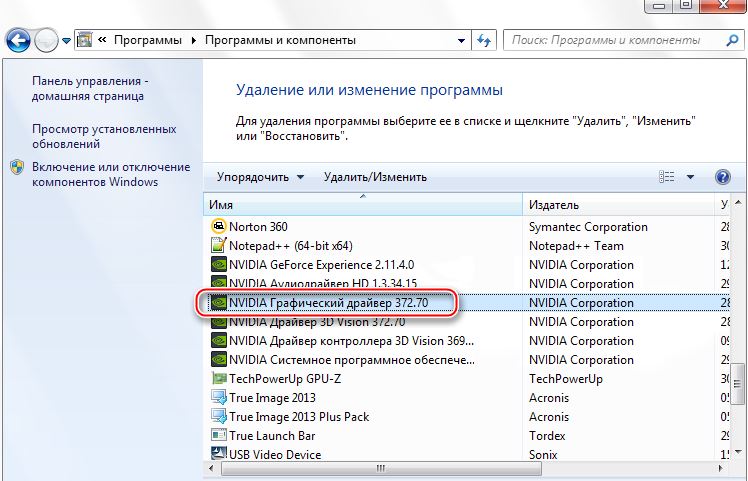
Task: Click the NVIDIA Драйвер контроллера 3D Vision icon
Action: 218,341
